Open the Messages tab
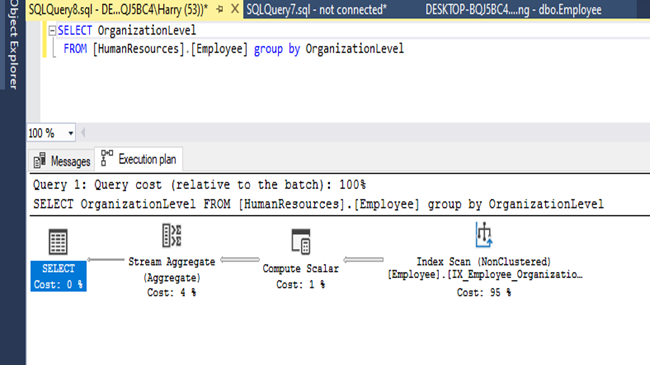The height and width of the screenshot is (365, 658). click(62, 161)
